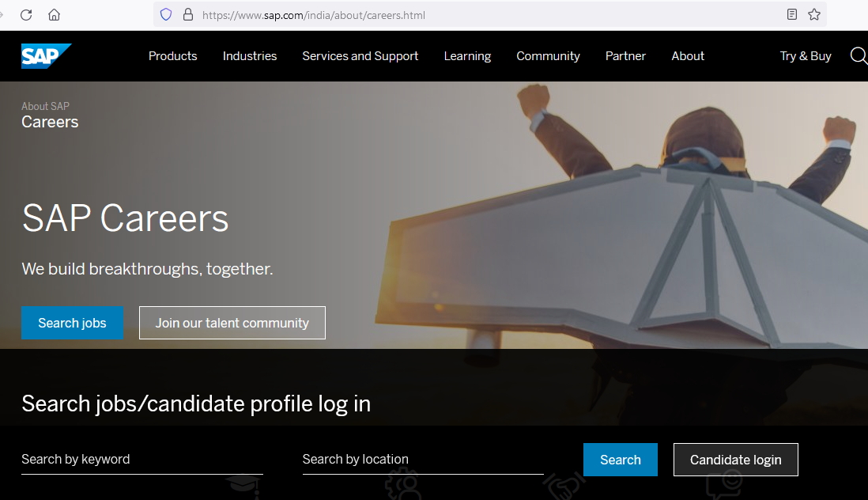Viewport: 868px width, 500px height.
Task: Click the SAP logo
Action: (46, 56)
